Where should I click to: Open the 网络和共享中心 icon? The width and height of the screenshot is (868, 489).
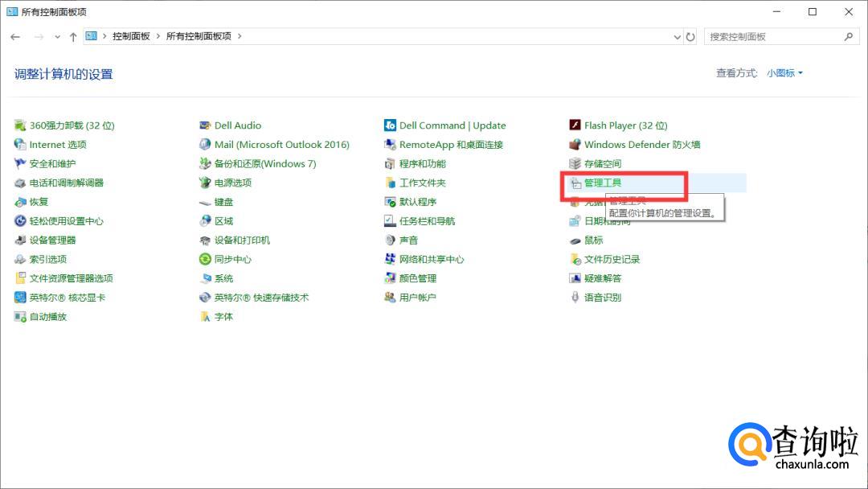[x=390, y=259]
